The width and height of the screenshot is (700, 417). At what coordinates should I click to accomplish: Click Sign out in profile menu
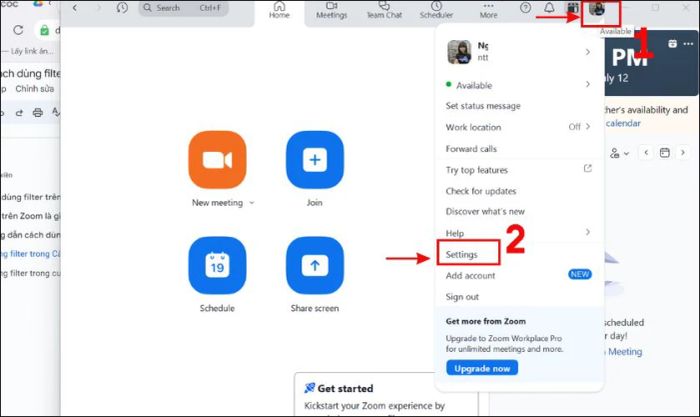point(462,297)
